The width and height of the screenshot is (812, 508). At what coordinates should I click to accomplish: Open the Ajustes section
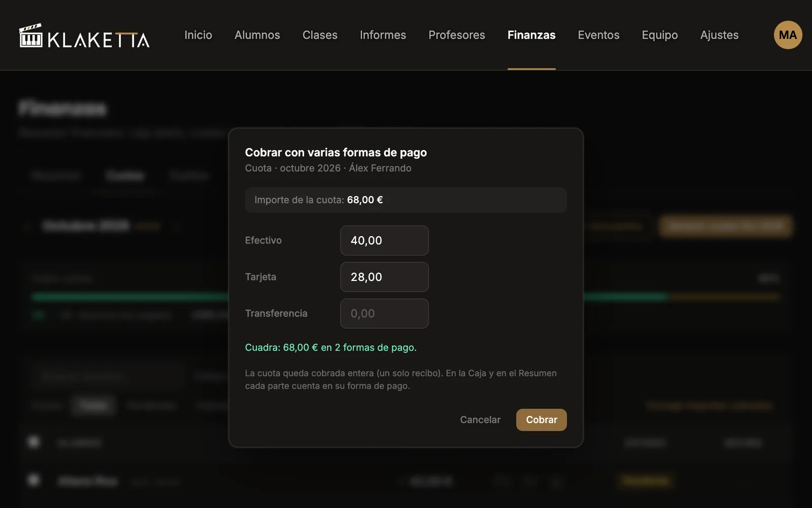pyautogui.click(x=719, y=35)
